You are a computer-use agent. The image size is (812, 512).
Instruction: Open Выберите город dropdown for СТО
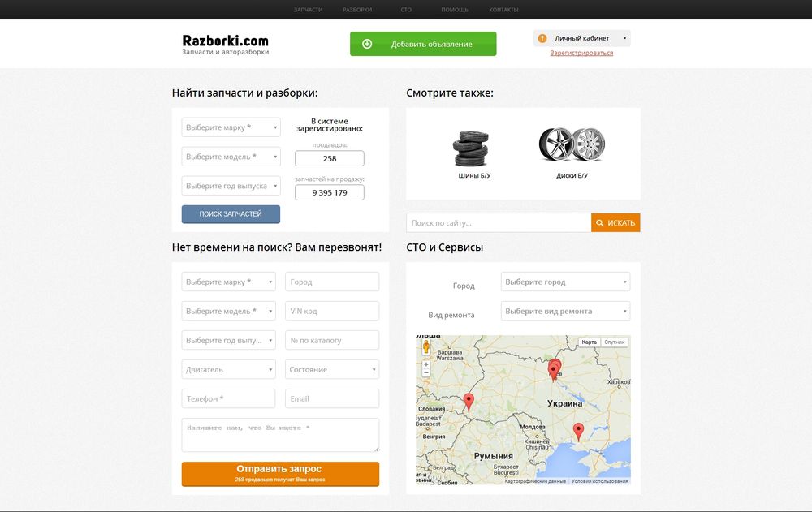pos(565,282)
